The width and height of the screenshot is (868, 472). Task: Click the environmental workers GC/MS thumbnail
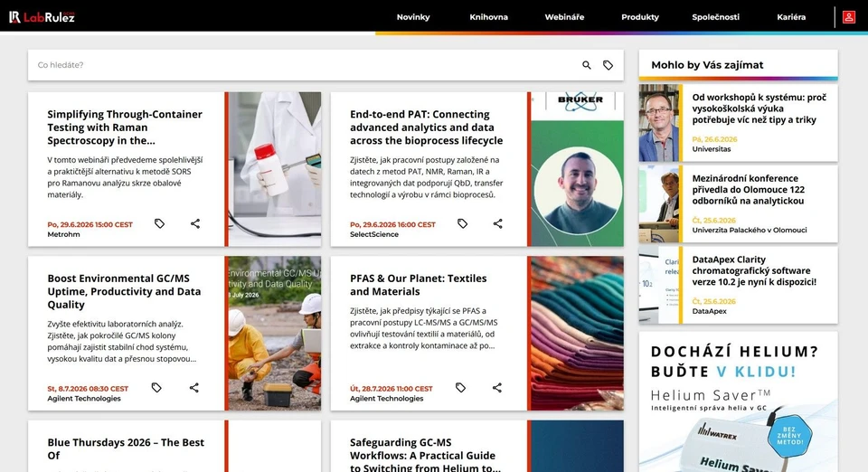coord(275,333)
